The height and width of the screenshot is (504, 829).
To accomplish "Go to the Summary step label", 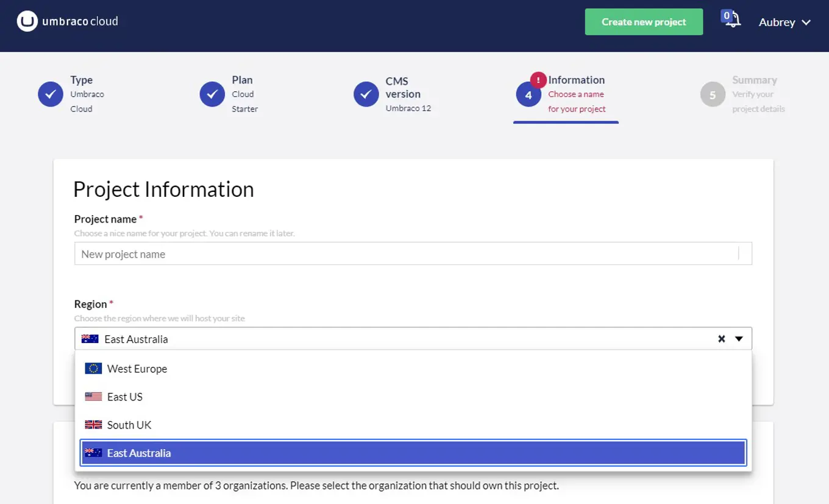I will (754, 80).
